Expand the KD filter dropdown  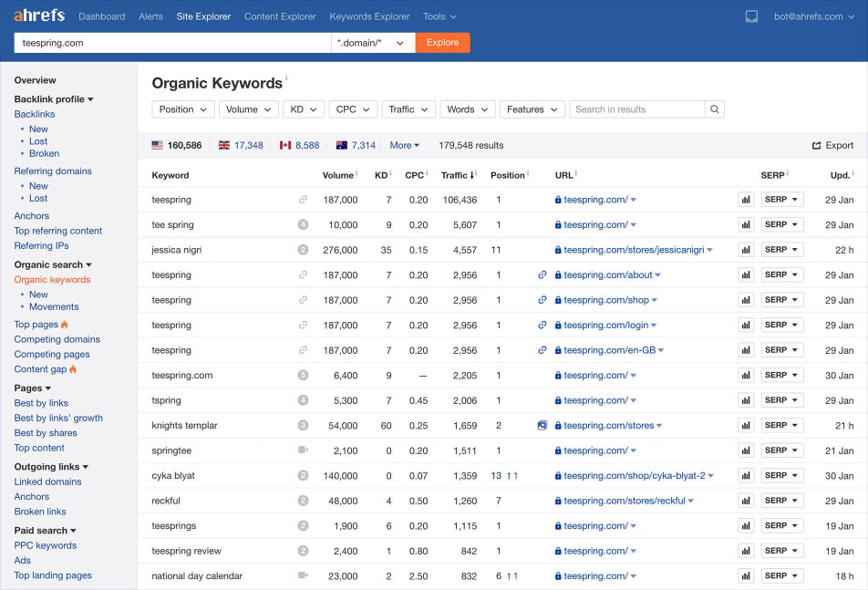point(303,109)
